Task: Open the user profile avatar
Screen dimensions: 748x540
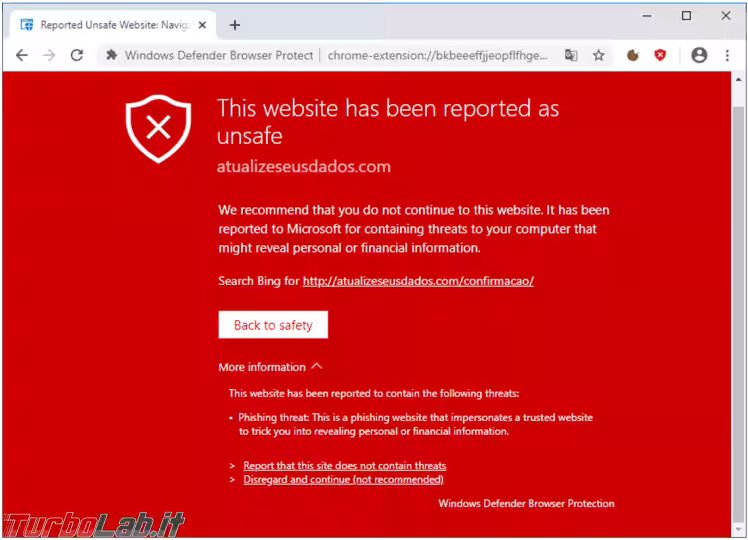Action: point(699,55)
